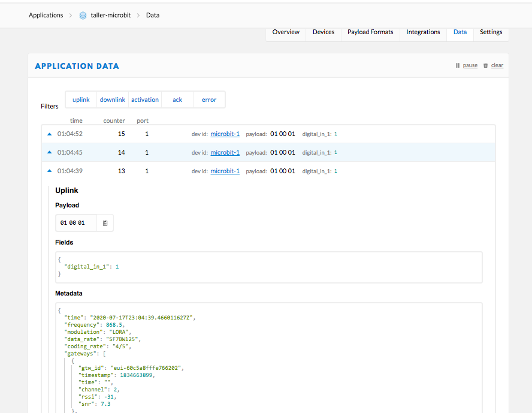Click the rssi value -31
This screenshot has width=532, height=413.
tap(109, 396)
